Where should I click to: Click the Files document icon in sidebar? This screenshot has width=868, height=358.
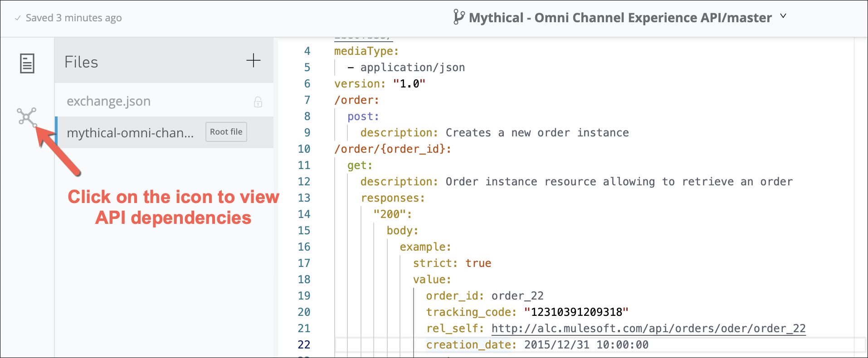pyautogui.click(x=27, y=63)
